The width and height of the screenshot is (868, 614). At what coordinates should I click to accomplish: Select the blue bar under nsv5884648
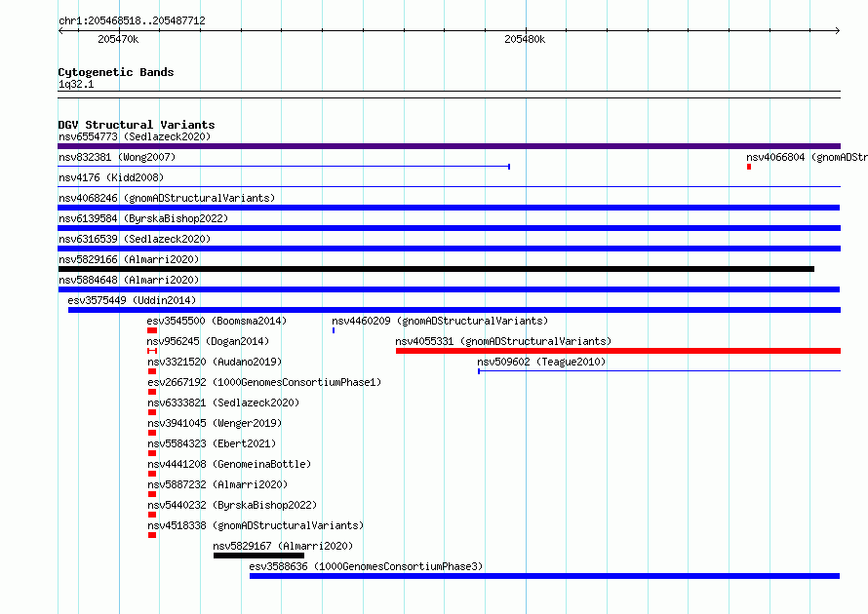pos(449,289)
